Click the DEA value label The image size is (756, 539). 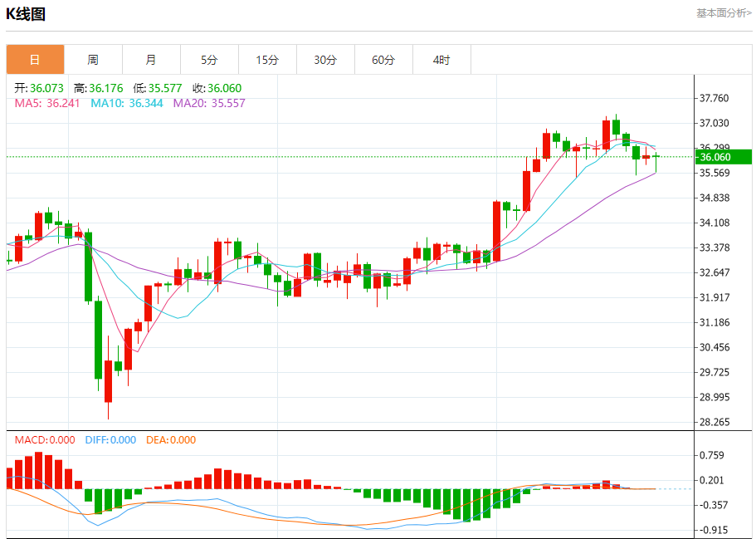(x=171, y=440)
